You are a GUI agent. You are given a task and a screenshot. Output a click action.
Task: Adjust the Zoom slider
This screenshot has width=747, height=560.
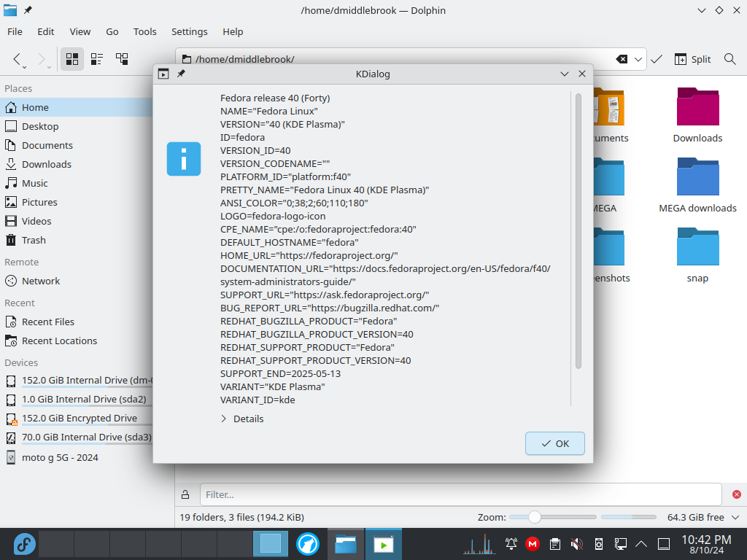[553, 517]
